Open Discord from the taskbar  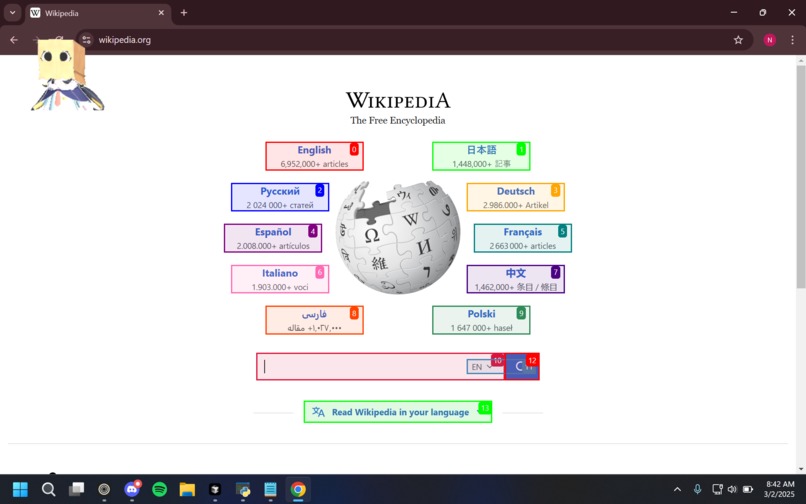tap(132, 489)
